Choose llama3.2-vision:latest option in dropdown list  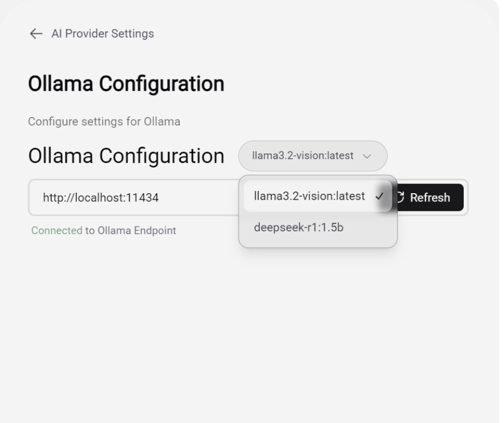pos(309,196)
